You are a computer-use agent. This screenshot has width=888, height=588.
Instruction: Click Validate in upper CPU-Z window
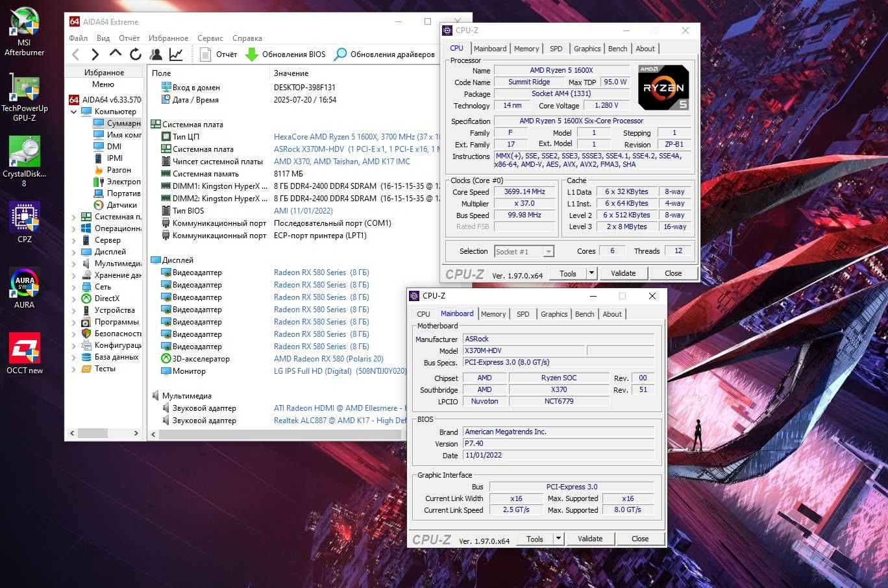click(623, 273)
